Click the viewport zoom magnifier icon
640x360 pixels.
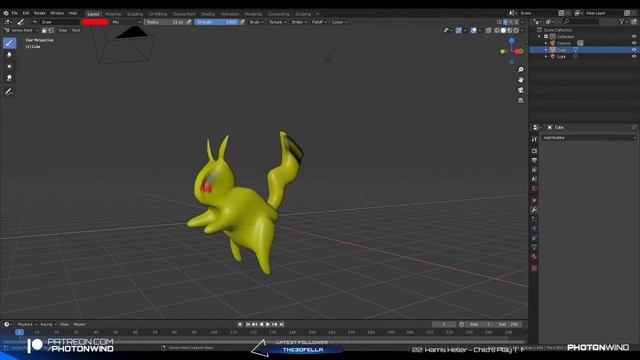520,70
